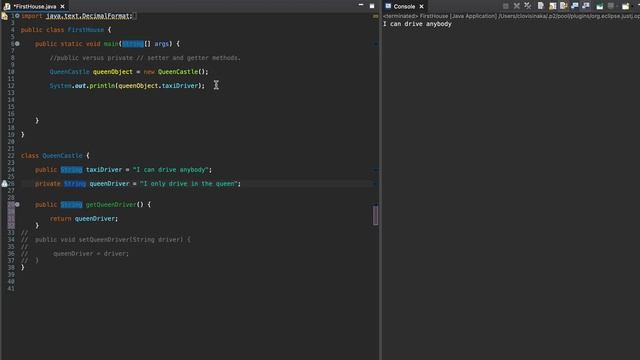Screen dimensions: 640x360
Task: Select the FirstHouse.java editor tab
Action: [35, 7]
